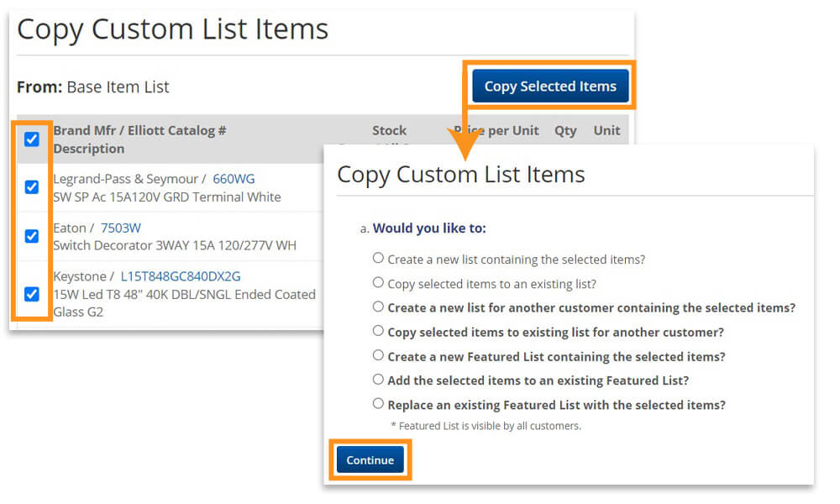840x504 pixels.
Task: Choose 'Copy selected items to existing list for another customer'
Action: click(378, 331)
